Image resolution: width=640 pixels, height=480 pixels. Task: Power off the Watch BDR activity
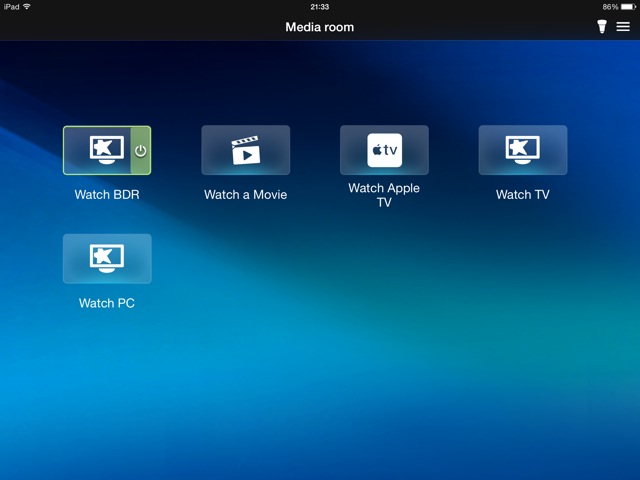click(x=140, y=151)
